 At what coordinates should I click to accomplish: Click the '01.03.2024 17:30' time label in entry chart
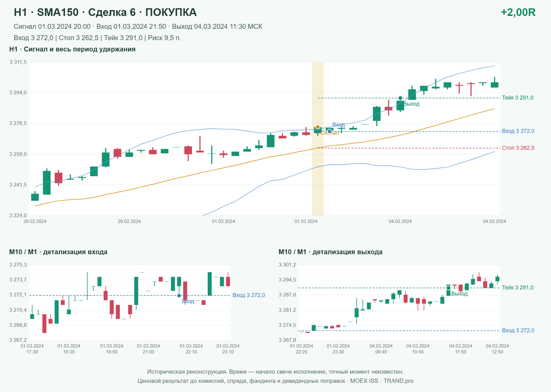[32, 349]
